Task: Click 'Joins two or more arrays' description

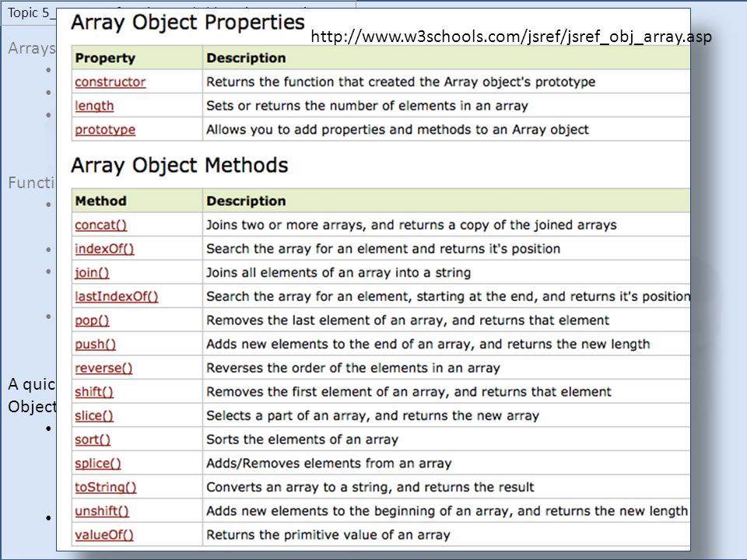Action: point(412,225)
